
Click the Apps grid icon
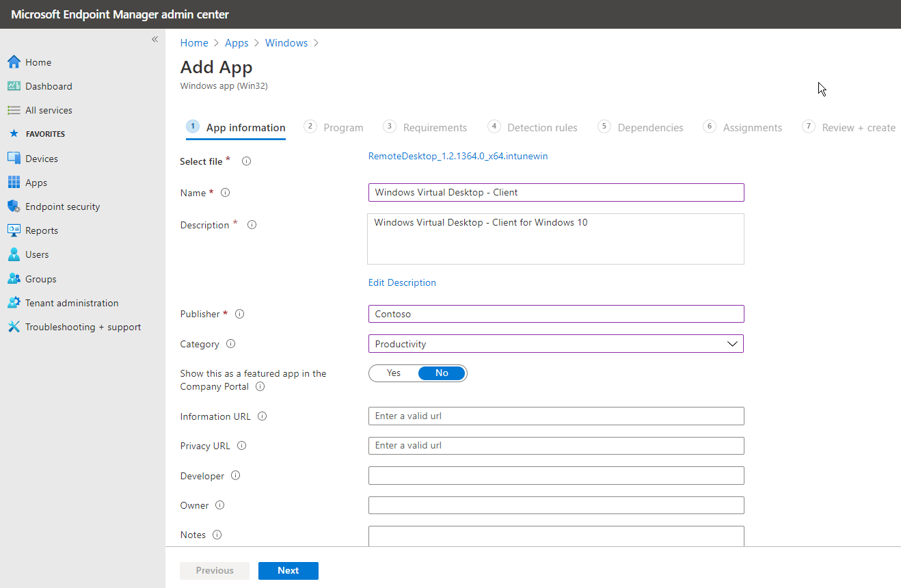14,183
